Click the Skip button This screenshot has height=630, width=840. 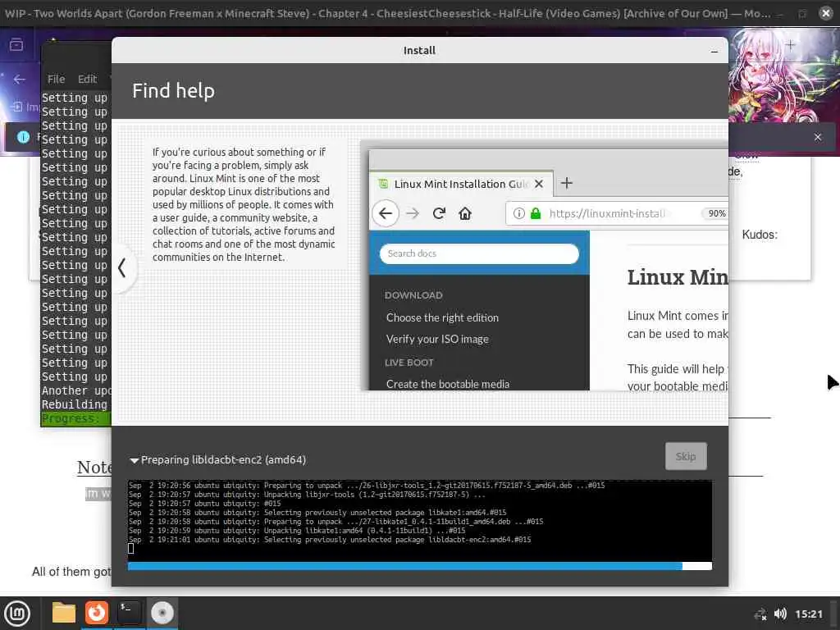686,456
